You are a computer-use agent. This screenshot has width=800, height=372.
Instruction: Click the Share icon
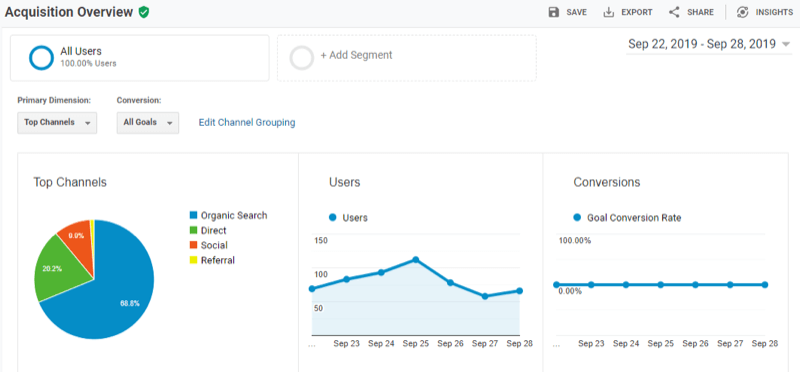(x=674, y=12)
